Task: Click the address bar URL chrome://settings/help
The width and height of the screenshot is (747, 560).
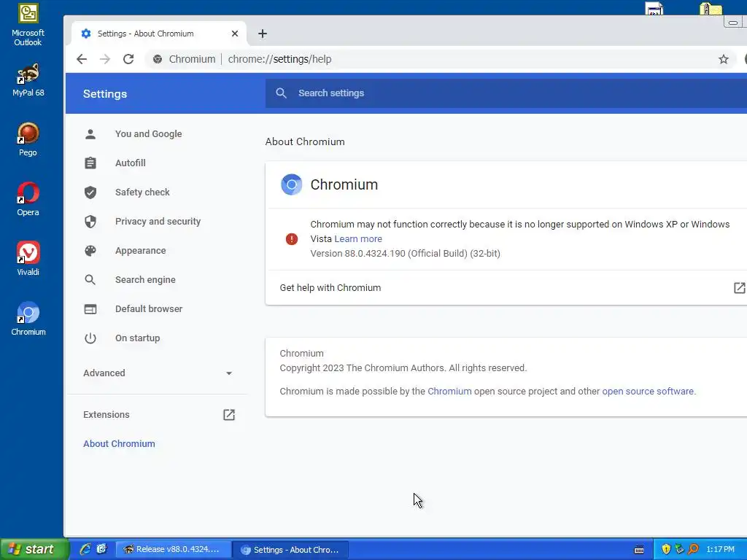Action: point(279,59)
